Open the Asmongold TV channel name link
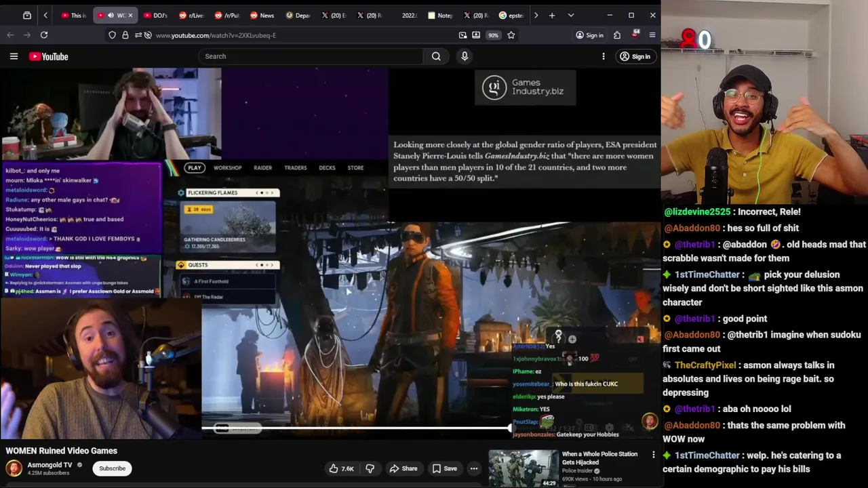The image size is (868, 488). tap(50, 465)
